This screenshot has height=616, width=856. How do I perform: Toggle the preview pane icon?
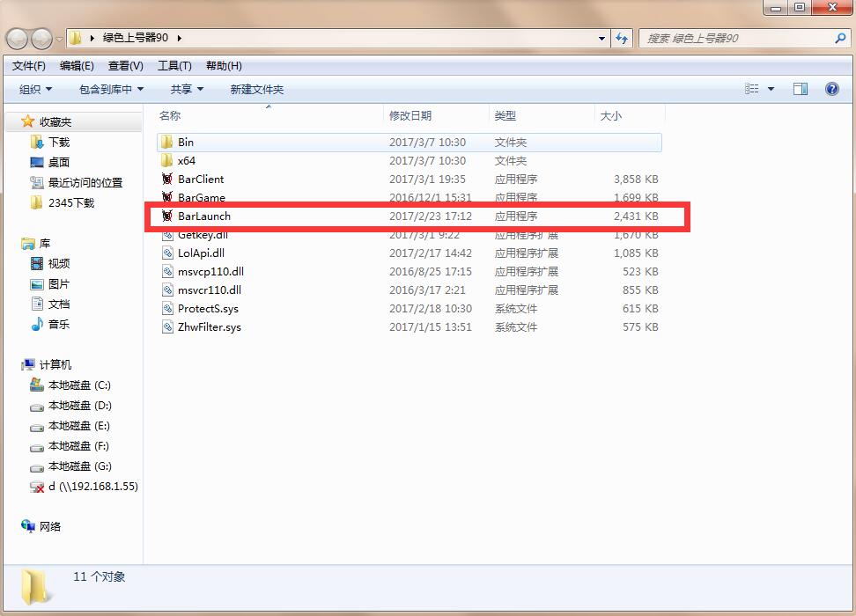pyautogui.click(x=801, y=89)
